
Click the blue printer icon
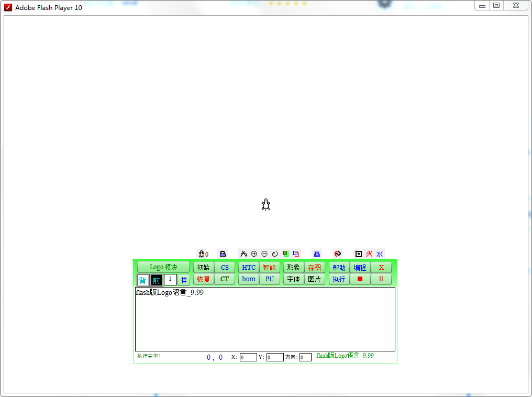click(223, 253)
